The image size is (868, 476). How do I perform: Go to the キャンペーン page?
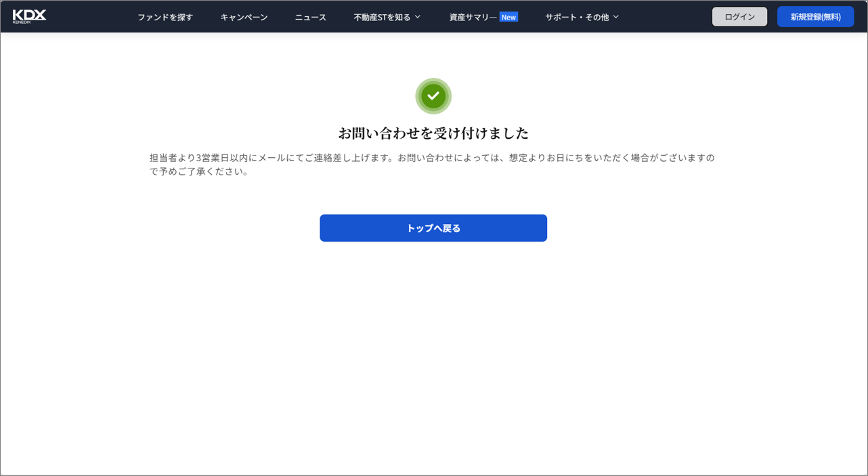pyautogui.click(x=244, y=17)
